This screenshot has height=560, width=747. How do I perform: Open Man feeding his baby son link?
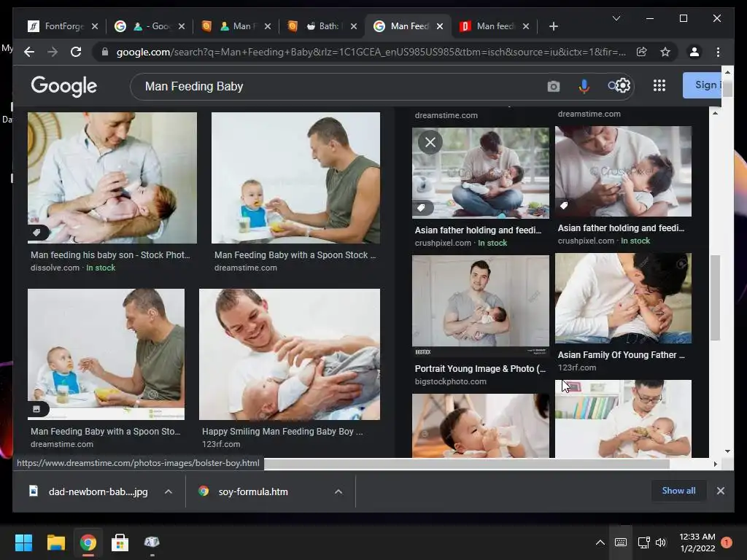pyautogui.click(x=110, y=254)
